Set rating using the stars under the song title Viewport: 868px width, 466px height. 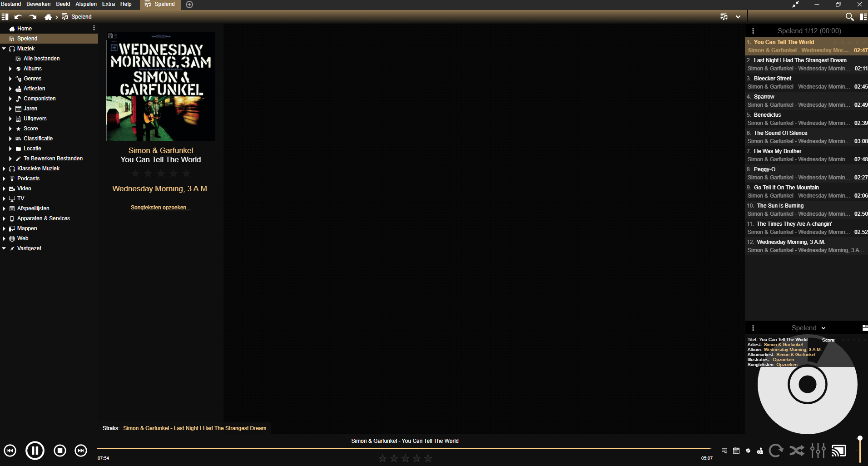click(161, 174)
